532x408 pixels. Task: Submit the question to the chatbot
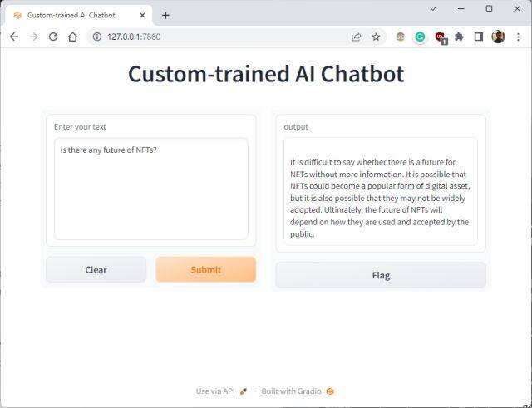point(206,269)
